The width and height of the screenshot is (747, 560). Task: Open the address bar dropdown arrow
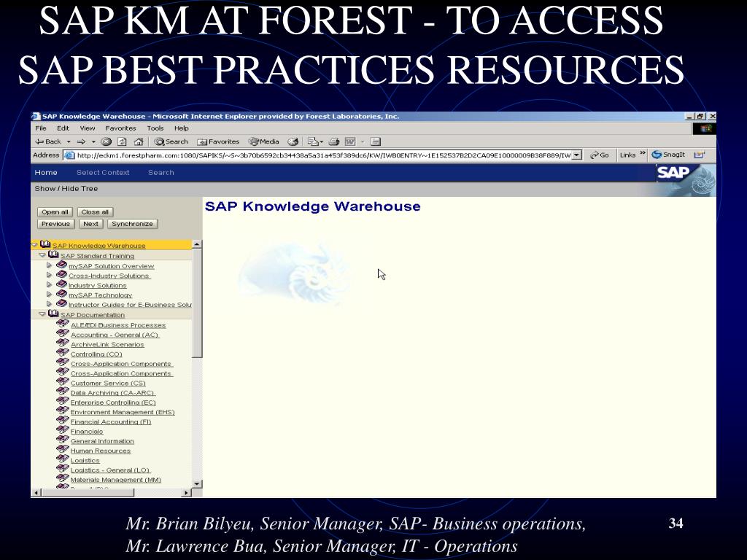(577, 155)
